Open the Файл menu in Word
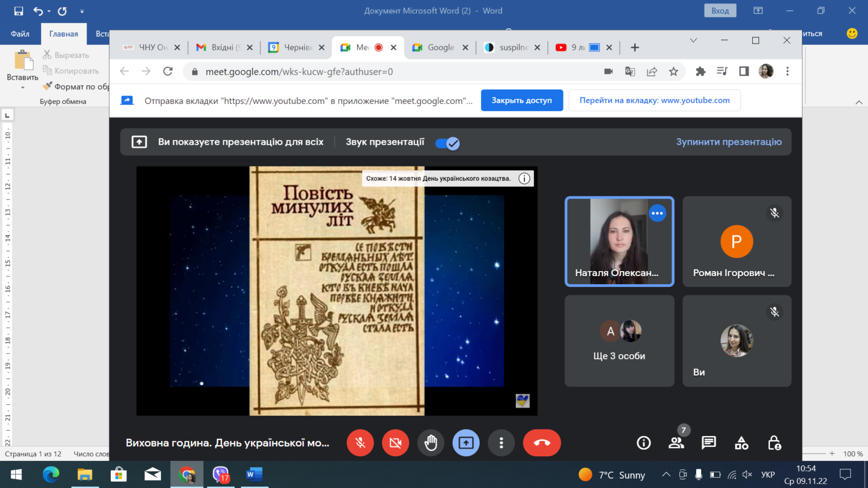The width and height of the screenshot is (868, 488). click(x=20, y=34)
